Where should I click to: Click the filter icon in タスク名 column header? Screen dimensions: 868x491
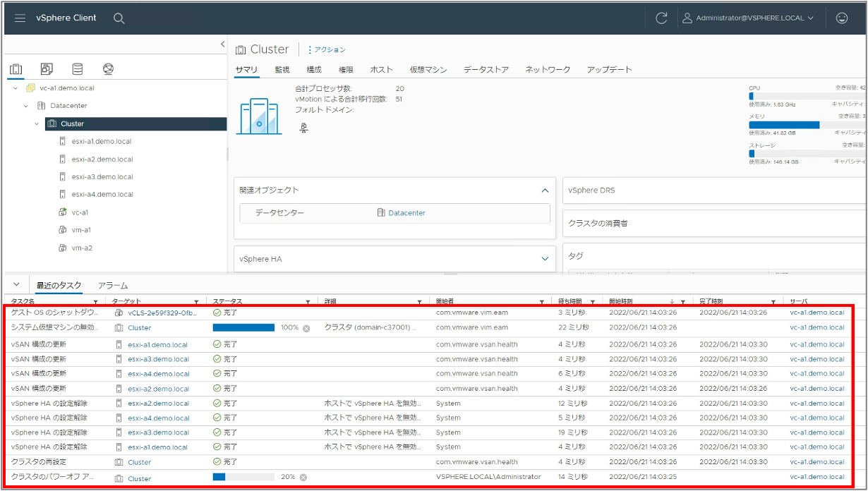[x=96, y=302]
